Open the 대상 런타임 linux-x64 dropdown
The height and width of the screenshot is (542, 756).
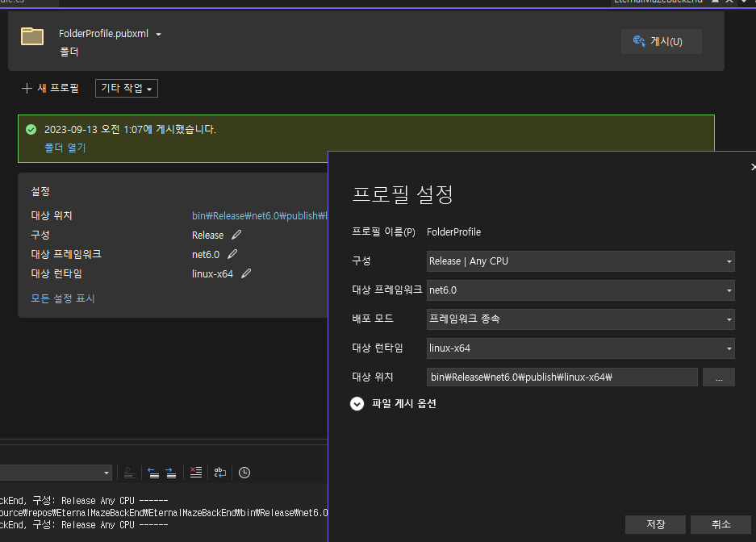click(580, 348)
